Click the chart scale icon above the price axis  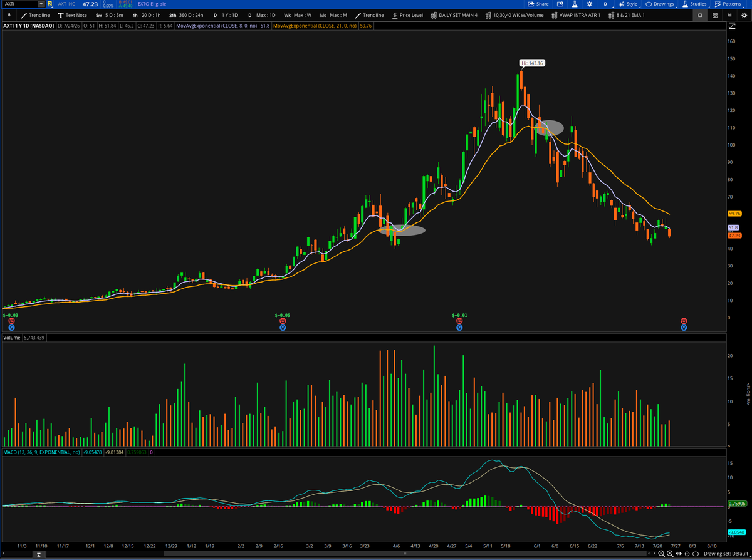click(x=732, y=26)
